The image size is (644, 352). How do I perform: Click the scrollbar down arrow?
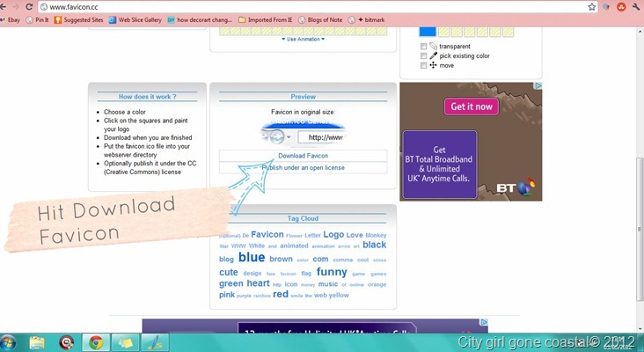point(640,328)
